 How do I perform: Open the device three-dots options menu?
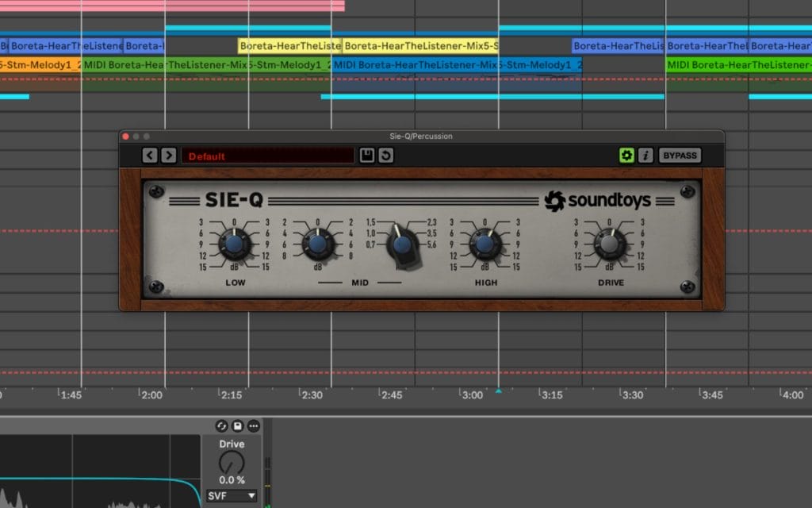pyautogui.click(x=253, y=426)
